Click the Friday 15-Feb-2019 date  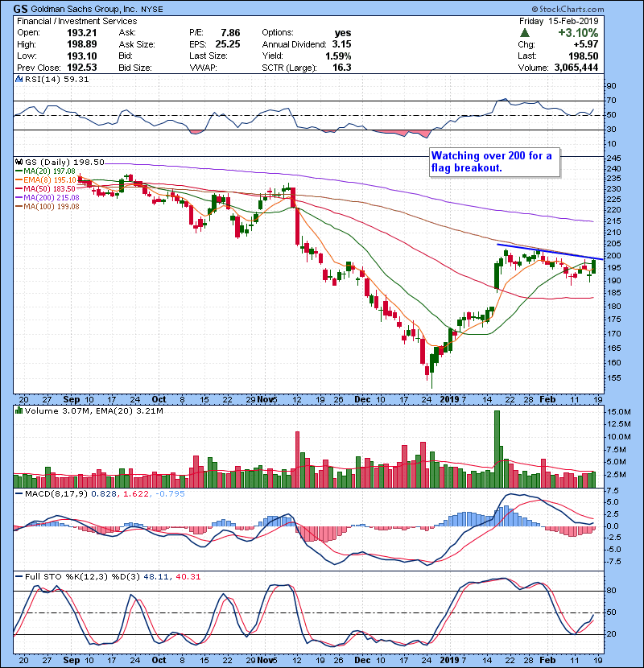[559, 21]
